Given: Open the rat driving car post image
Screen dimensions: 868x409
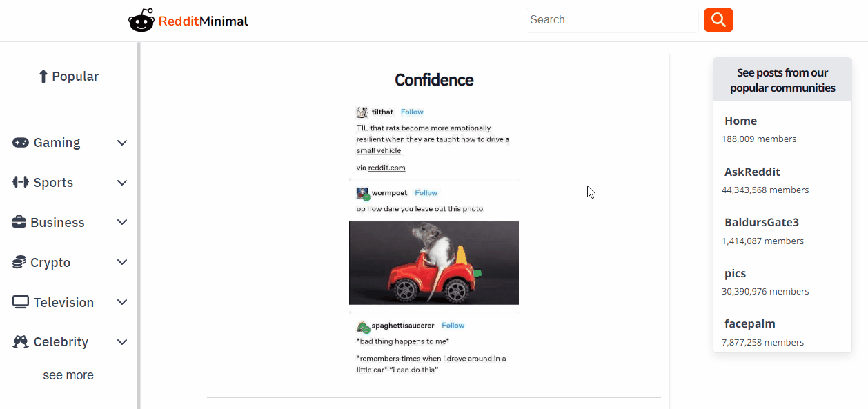Looking at the screenshot, I should click(433, 262).
